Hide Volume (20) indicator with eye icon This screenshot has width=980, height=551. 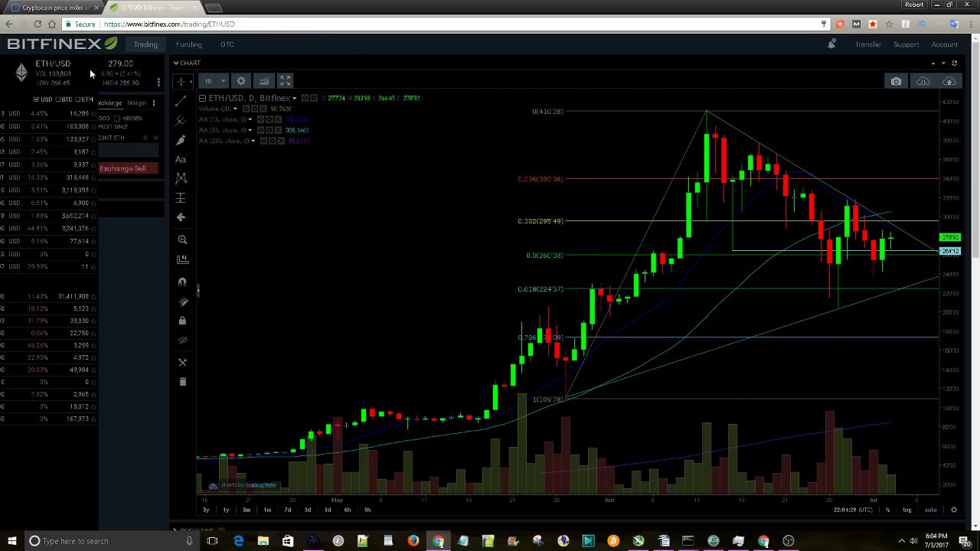click(x=244, y=109)
